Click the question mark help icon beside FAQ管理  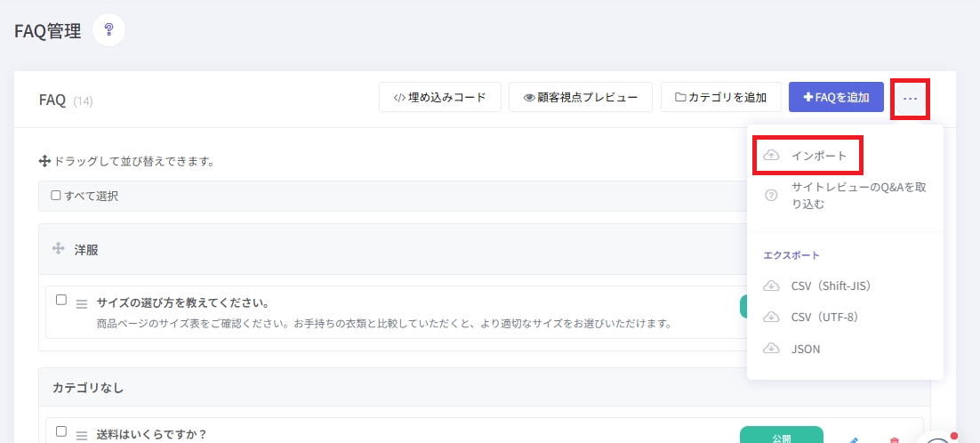(108, 29)
